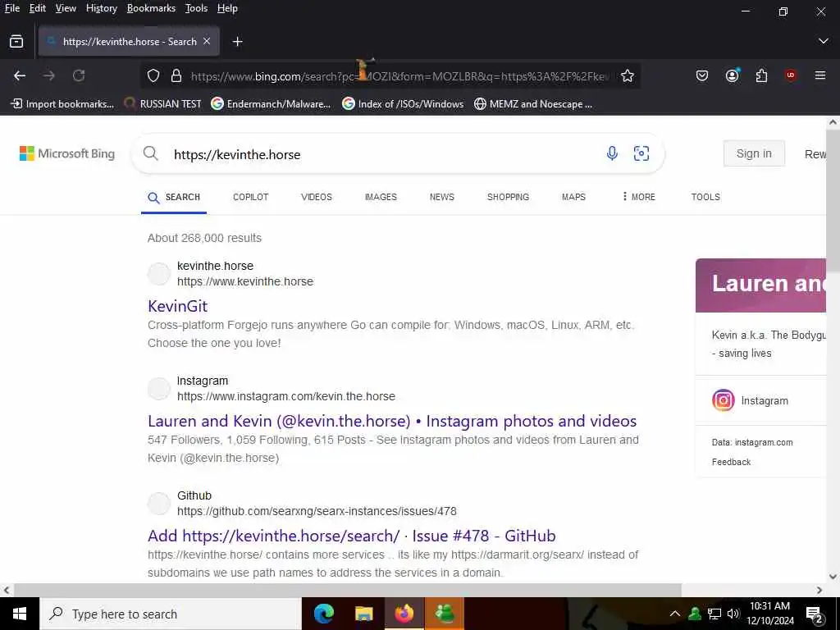The width and height of the screenshot is (840, 630).
Task: Click the github.com/searxng URL text
Action: [317, 511]
